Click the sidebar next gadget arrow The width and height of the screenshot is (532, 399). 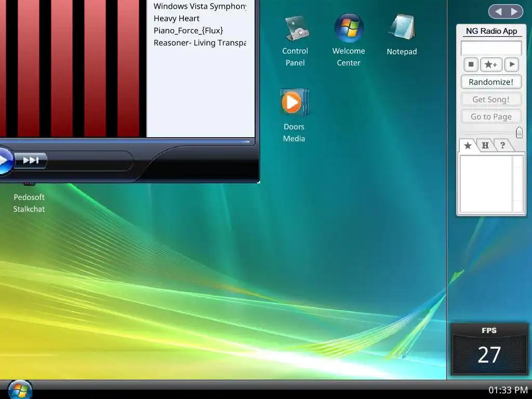point(514,11)
